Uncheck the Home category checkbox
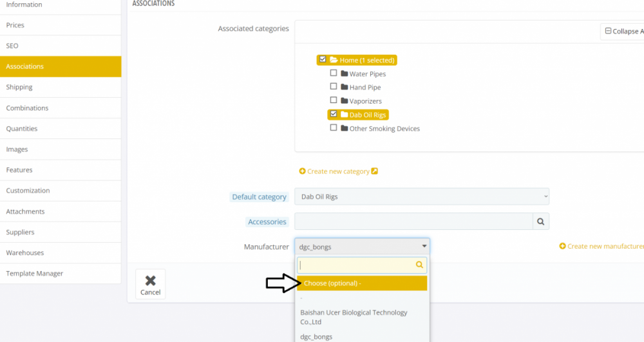Screen dimensions: 644x342 pos(323,59)
